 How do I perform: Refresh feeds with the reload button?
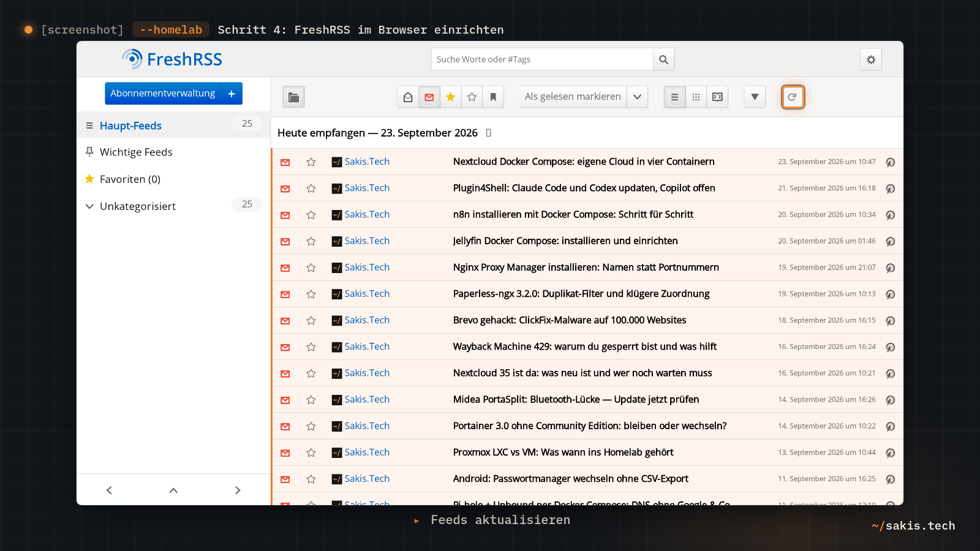pyautogui.click(x=793, y=97)
